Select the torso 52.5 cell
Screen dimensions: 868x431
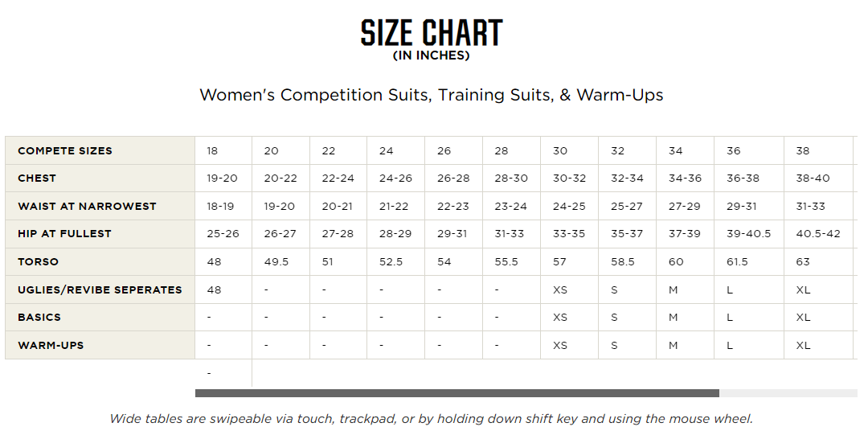(395, 261)
